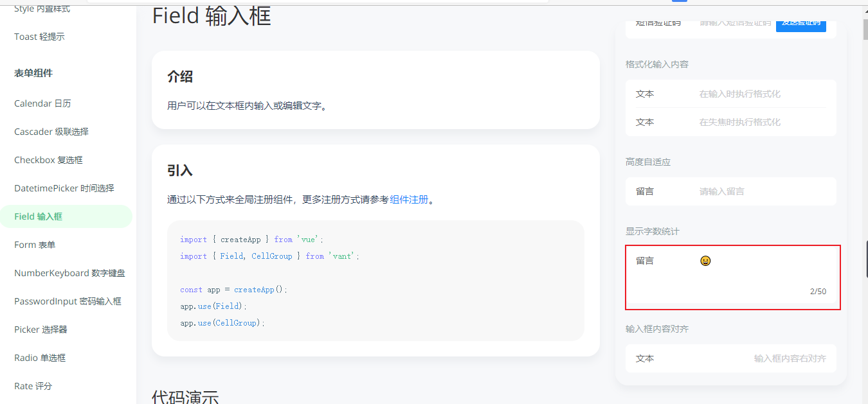Open the Rate 评分 page
868x404 pixels.
tap(33, 385)
